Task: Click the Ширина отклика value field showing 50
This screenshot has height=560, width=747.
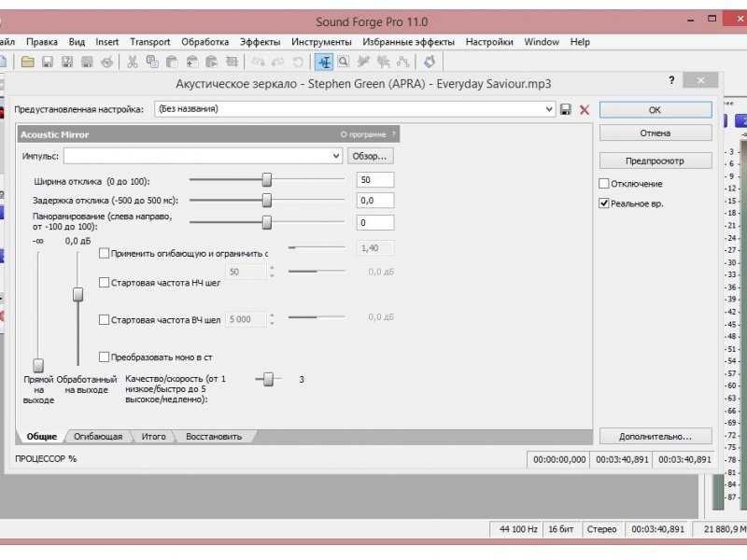Action: pyautogui.click(x=375, y=180)
